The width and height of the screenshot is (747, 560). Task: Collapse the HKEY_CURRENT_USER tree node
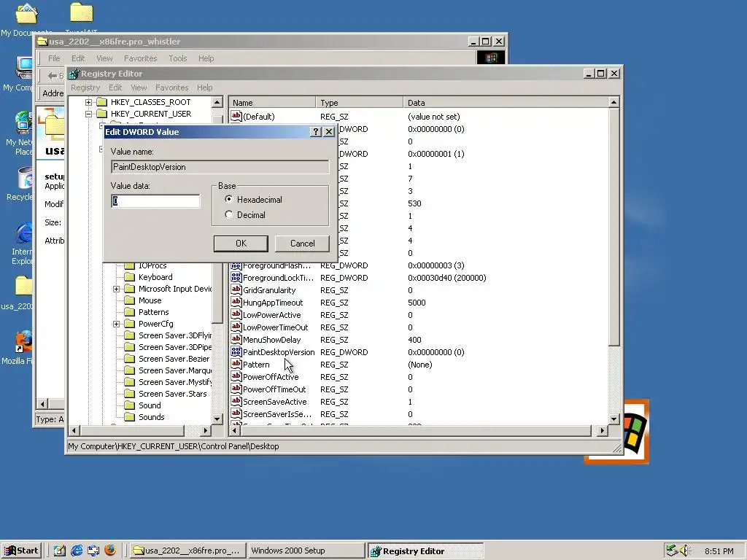point(88,114)
